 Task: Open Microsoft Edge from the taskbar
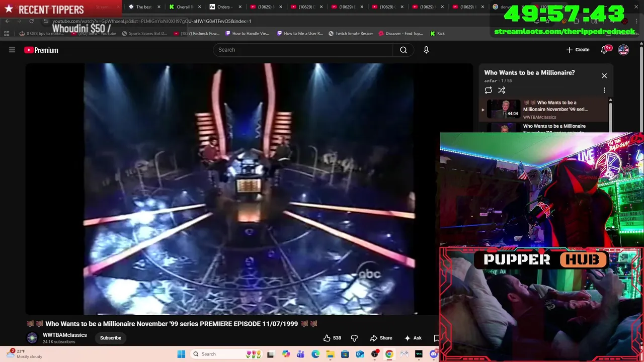coord(315,354)
